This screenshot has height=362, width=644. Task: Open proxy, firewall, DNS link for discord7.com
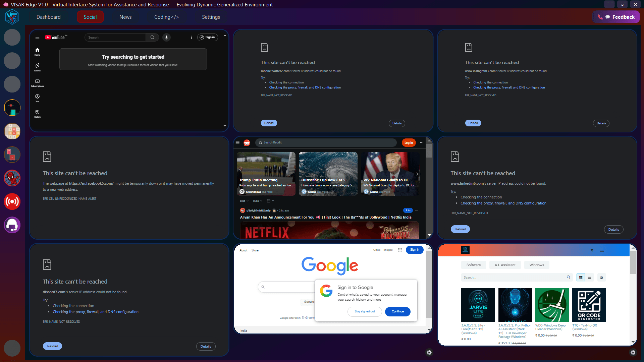96,312
